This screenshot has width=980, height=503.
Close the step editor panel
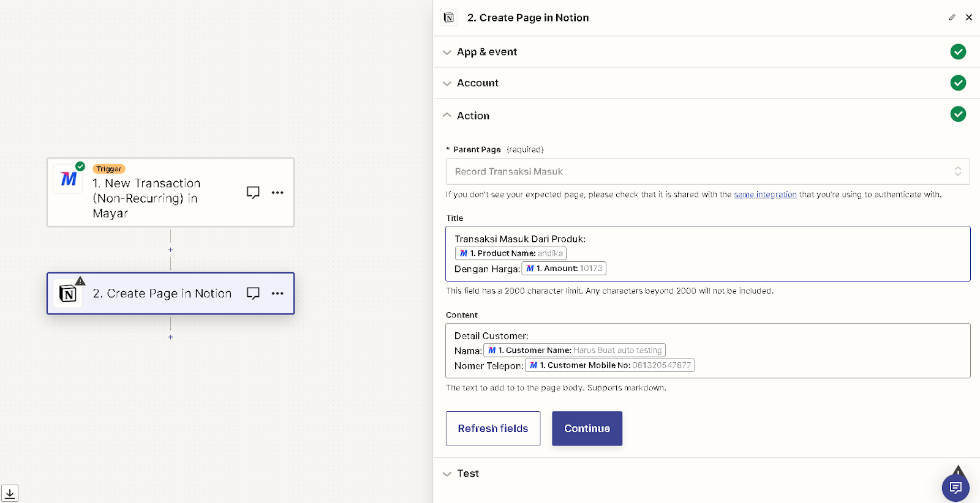click(969, 18)
